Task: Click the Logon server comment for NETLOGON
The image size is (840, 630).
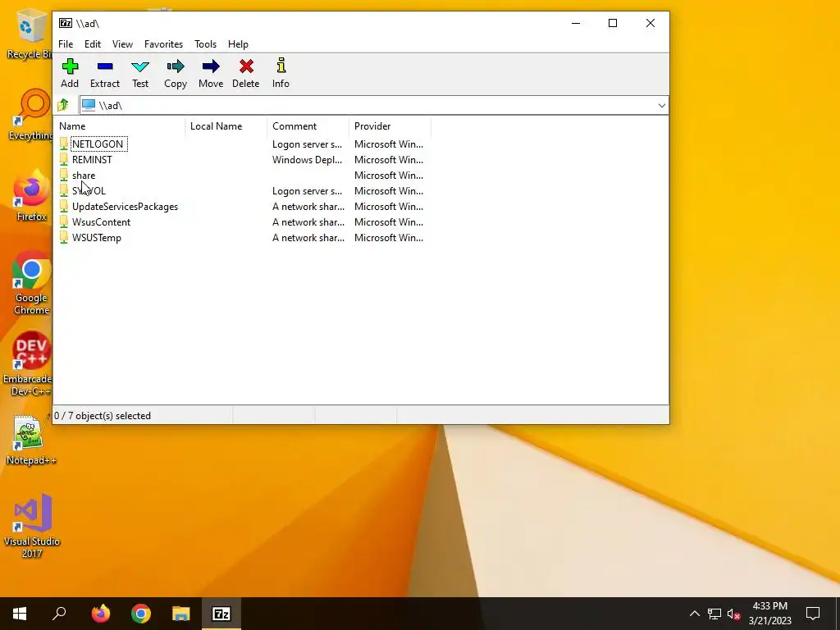Action: pyautogui.click(x=307, y=144)
